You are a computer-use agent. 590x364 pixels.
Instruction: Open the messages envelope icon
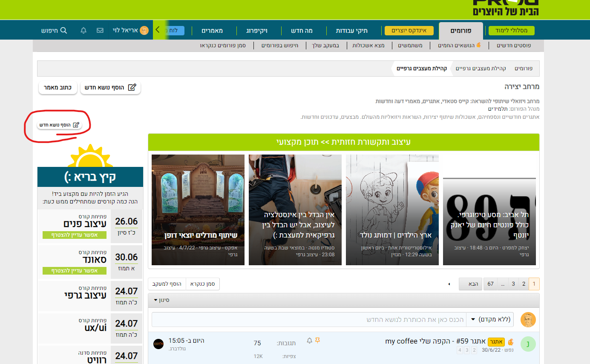100,31
